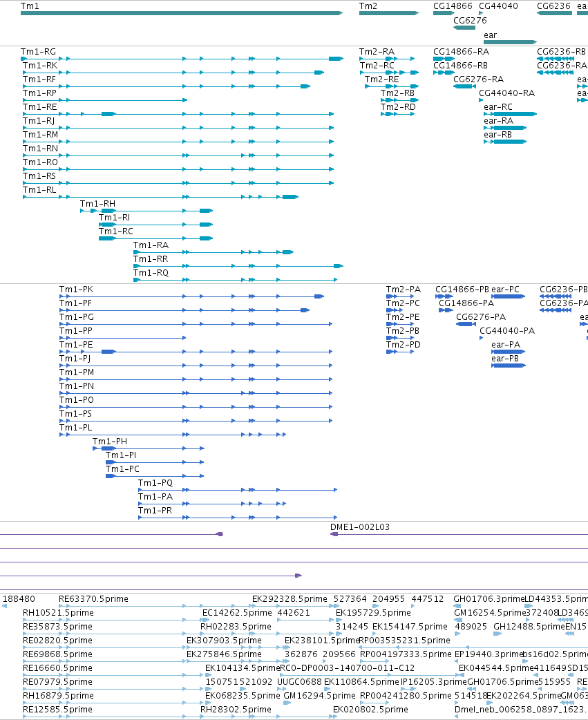The width and height of the screenshot is (588, 720).
Task: Select the Tm1-PK protein label
Action: click(76, 290)
